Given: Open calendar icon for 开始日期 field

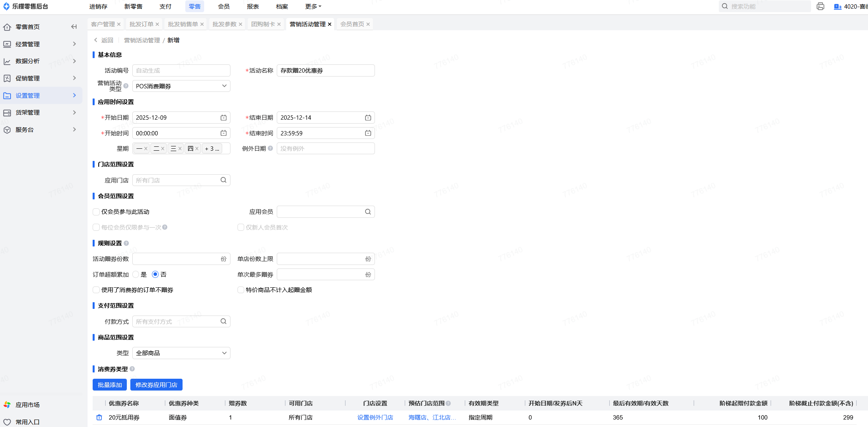Looking at the screenshot, I should (x=223, y=118).
